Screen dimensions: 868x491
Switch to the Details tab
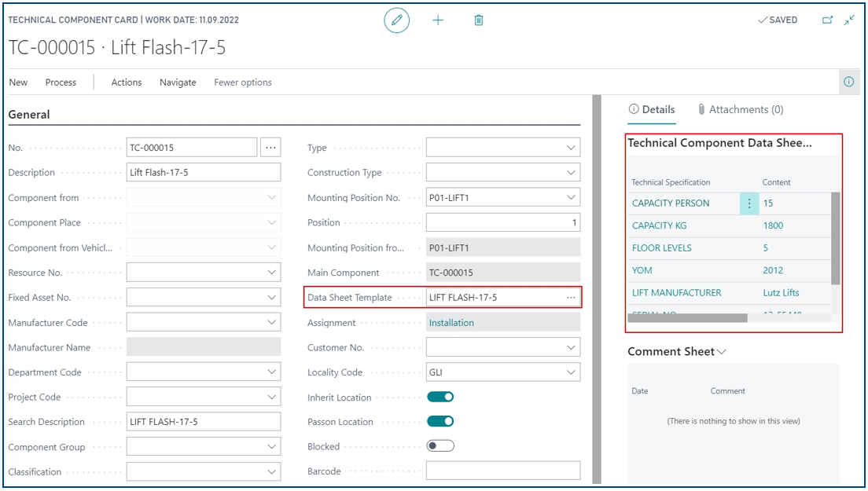point(652,109)
